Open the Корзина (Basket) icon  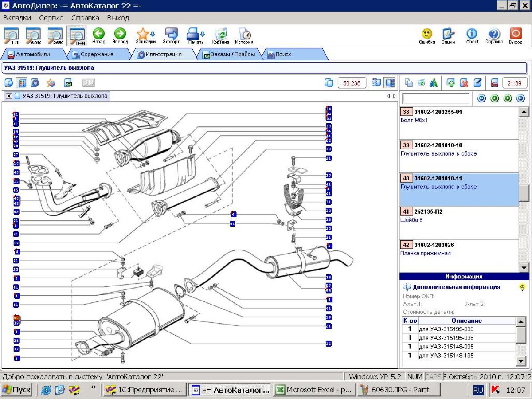coord(220,35)
